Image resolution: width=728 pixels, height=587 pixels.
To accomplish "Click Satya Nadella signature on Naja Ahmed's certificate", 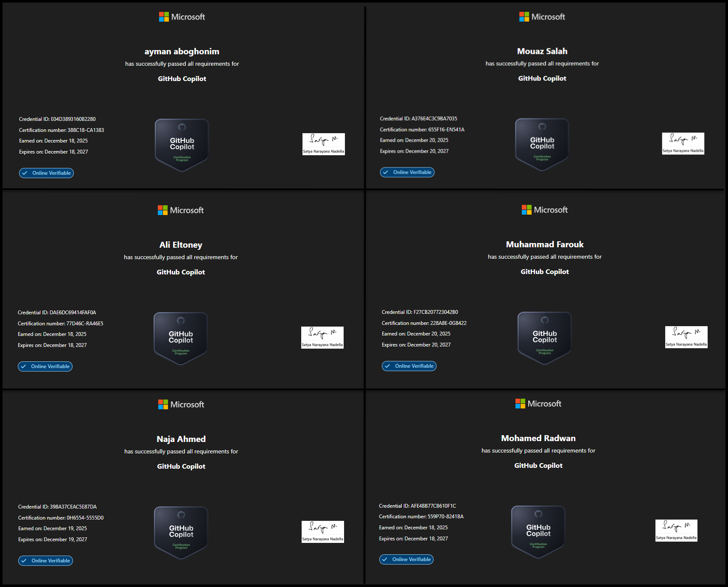I will tap(323, 532).
